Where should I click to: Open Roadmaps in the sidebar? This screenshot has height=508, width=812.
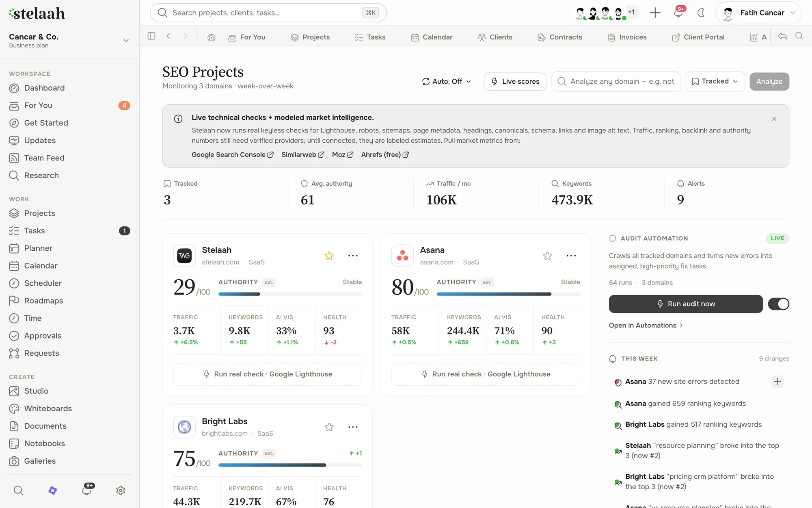pyautogui.click(x=69, y=301)
